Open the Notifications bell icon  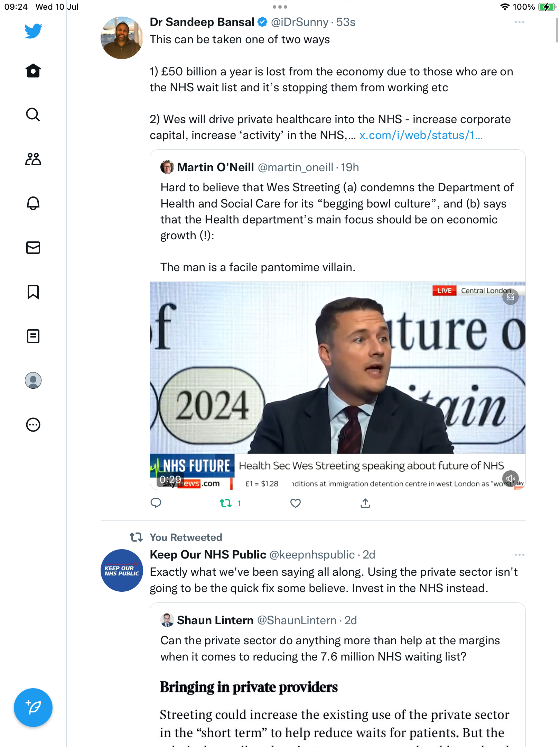pos(33,203)
